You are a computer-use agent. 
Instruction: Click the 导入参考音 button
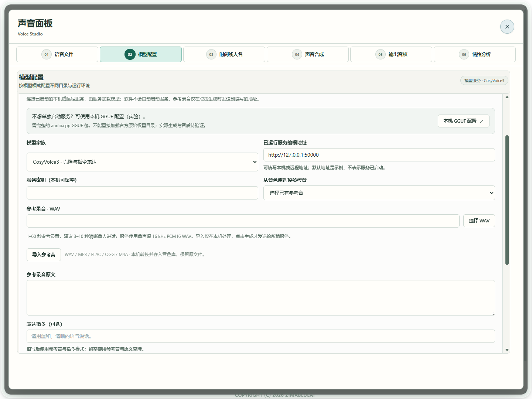44,255
